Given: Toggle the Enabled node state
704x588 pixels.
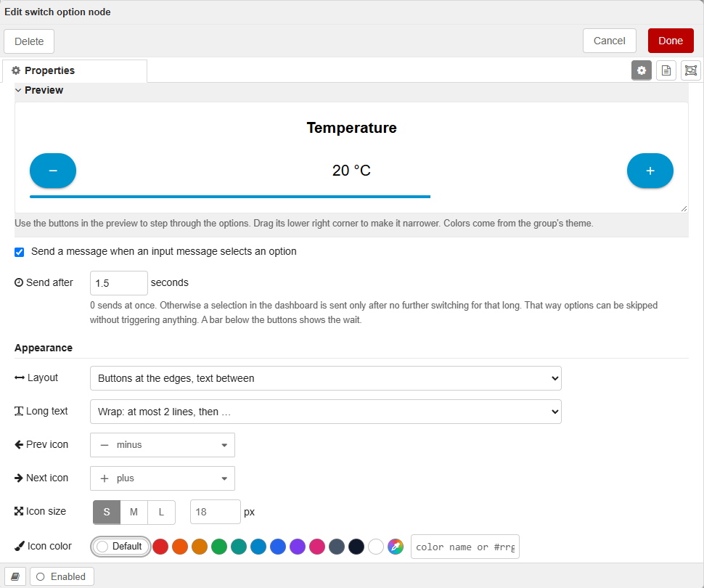Looking at the screenshot, I should (x=62, y=576).
